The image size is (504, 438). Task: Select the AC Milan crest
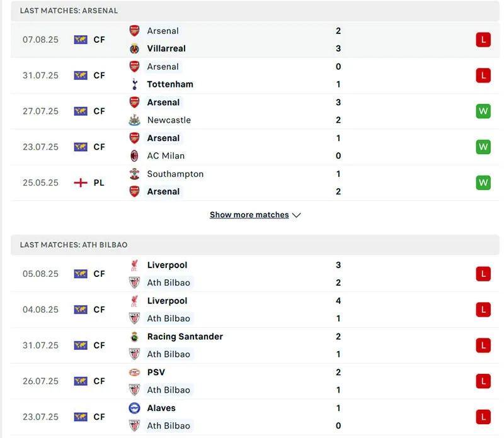(x=134, y=155)
